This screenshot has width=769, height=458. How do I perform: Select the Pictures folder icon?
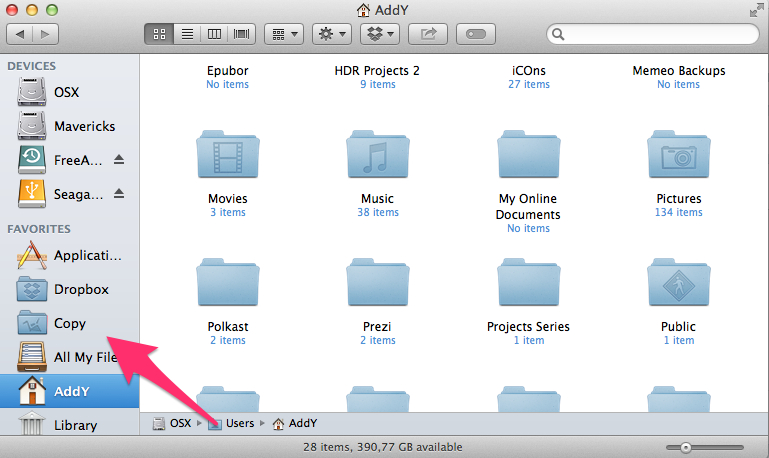click(x=679, y=154)
